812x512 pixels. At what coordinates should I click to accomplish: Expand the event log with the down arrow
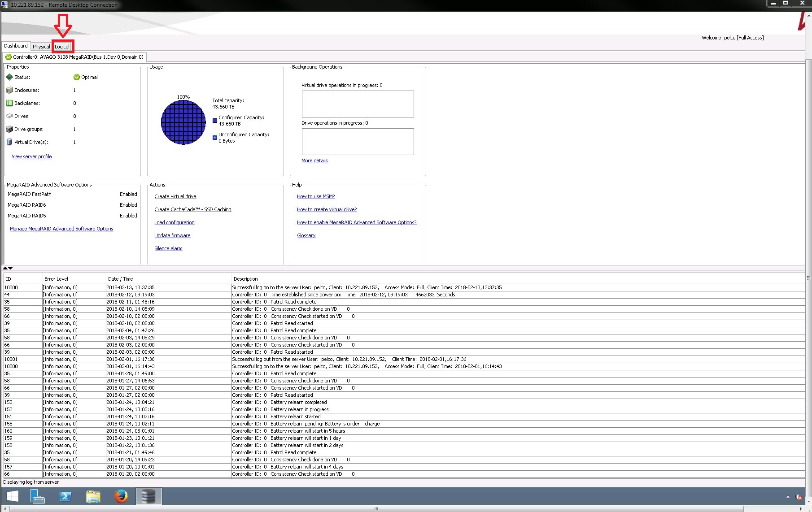pyautogui.click(x=10, y=268)
